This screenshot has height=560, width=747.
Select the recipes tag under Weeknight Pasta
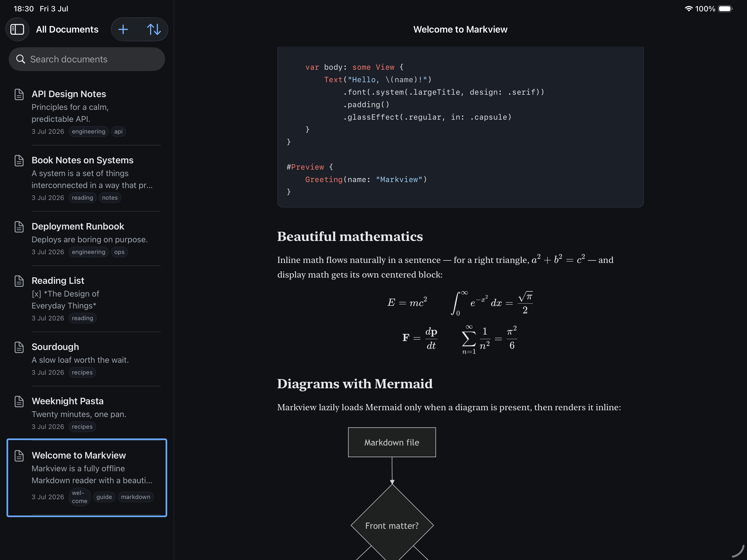[x=82, y=427]
